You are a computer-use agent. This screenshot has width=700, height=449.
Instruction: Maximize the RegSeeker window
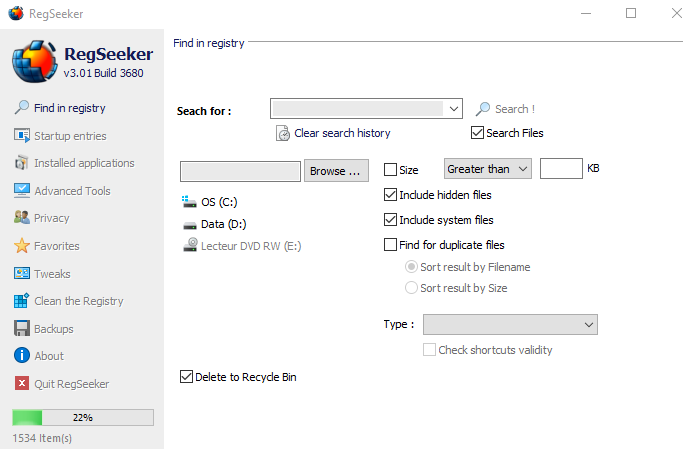point(631,13)
